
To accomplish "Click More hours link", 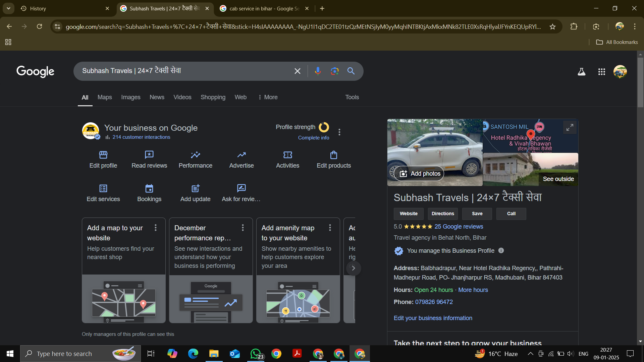I will [x=473, y=290].
